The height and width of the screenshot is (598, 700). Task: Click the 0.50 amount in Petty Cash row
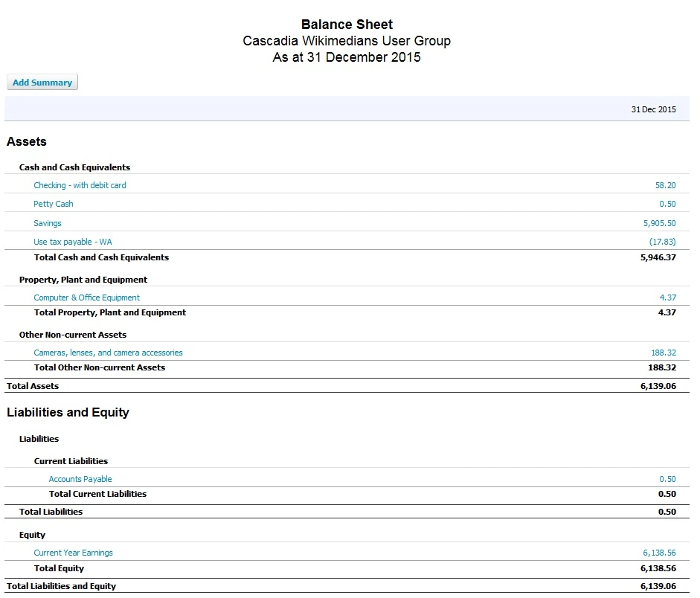tap(667, 204)
